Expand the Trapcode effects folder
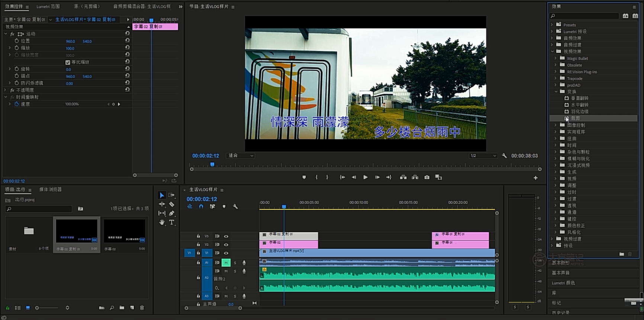The height and width of the screenshot is (320, 644). (x=556, y=78)
